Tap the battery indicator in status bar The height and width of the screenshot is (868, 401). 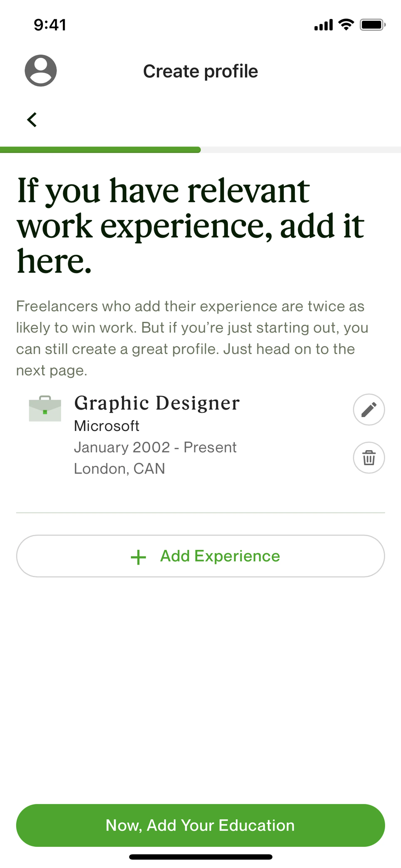point(372,25)
